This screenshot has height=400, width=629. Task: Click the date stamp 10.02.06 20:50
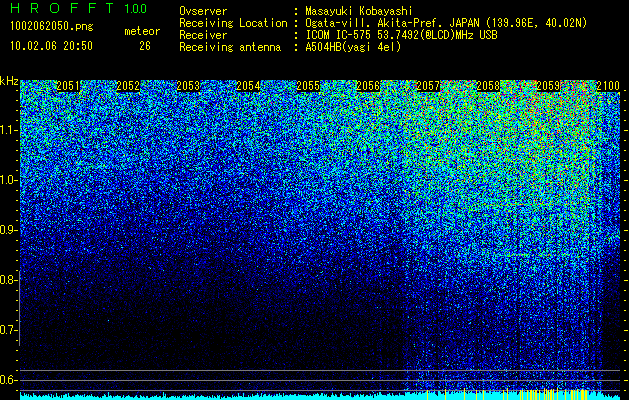(51, 46)
